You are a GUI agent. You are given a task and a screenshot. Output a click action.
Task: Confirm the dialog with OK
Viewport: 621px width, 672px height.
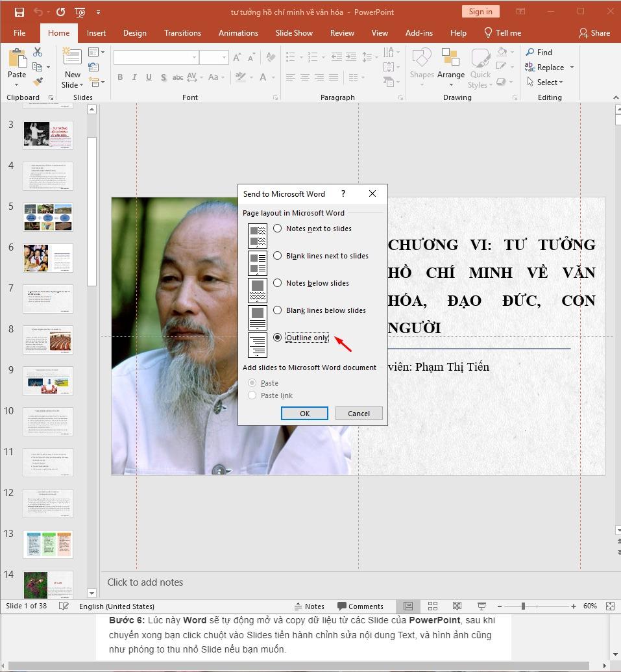304,413
